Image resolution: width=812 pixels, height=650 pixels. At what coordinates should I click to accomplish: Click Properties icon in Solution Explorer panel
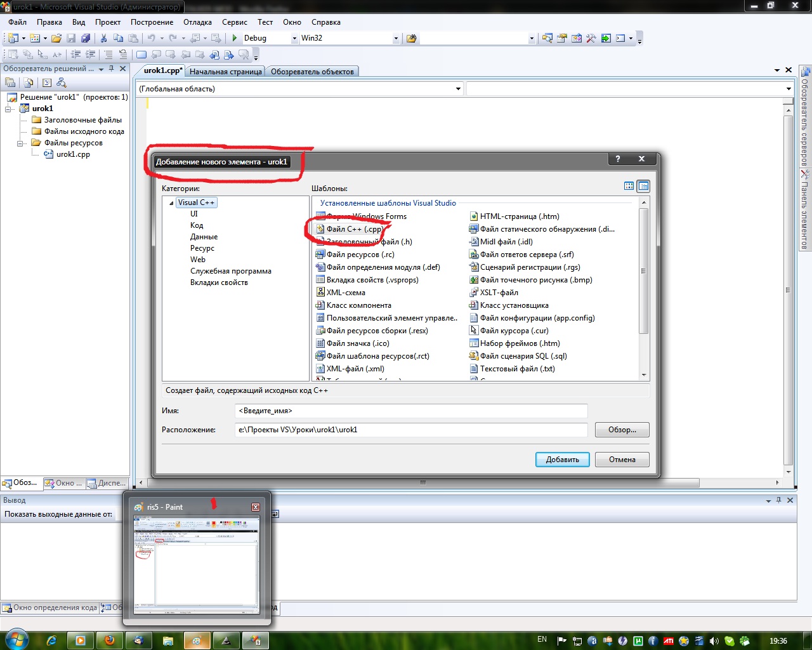click(10, 83)
